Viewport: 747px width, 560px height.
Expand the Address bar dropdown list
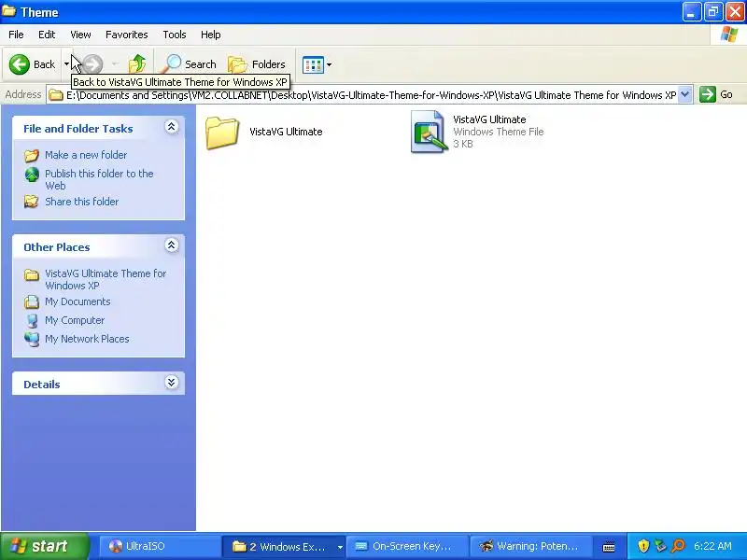[684, 95]
